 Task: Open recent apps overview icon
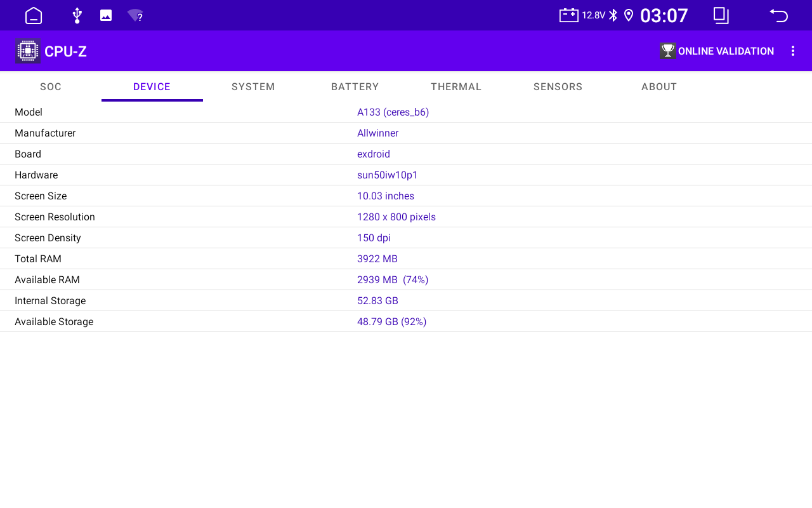(x=721, y=15)
